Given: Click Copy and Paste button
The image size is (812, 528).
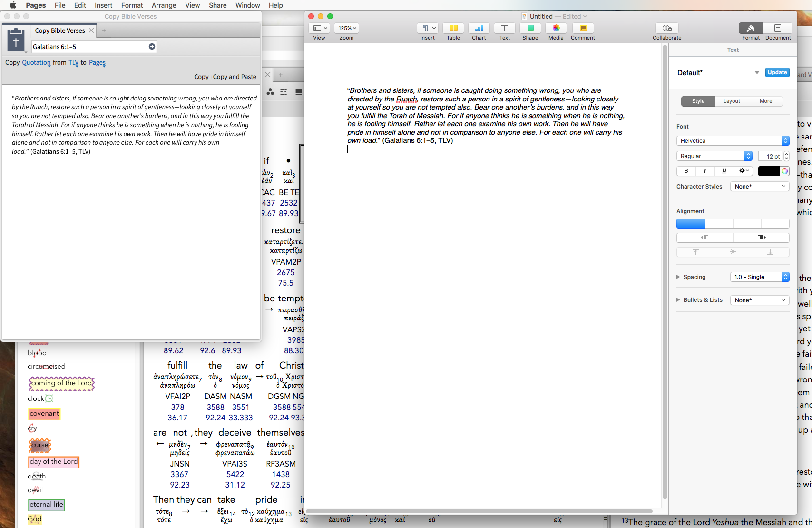Looking at the screenshot, I should [235, 77].
